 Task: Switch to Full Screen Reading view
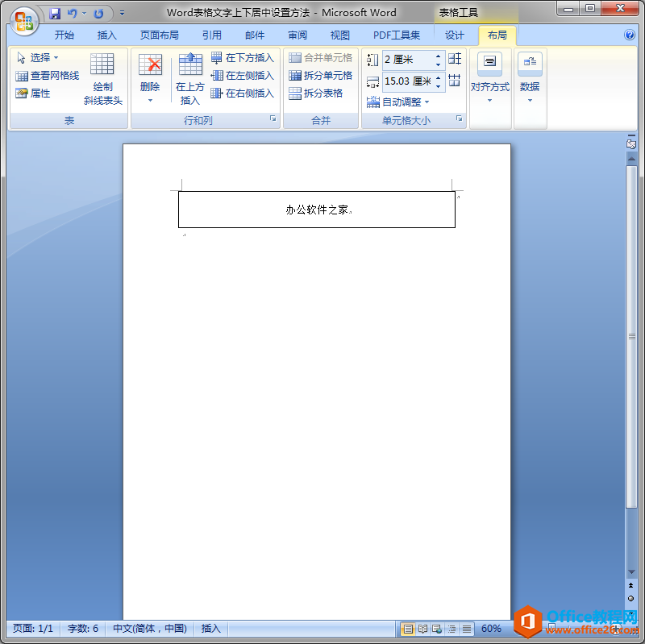click(x=422, y=629)
